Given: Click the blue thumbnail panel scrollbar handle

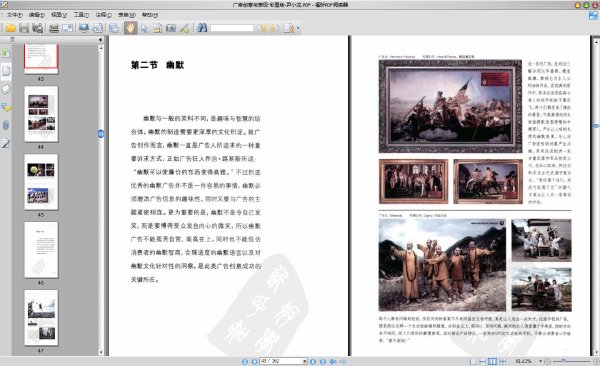Looking at the screenshot, I should (101, 134).
